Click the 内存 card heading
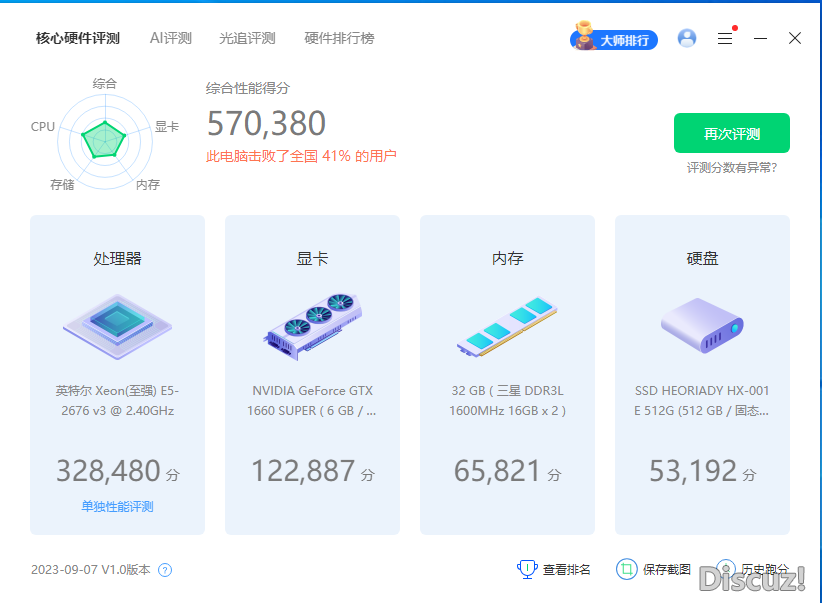The image size is (822, 603). coord(507,259)
